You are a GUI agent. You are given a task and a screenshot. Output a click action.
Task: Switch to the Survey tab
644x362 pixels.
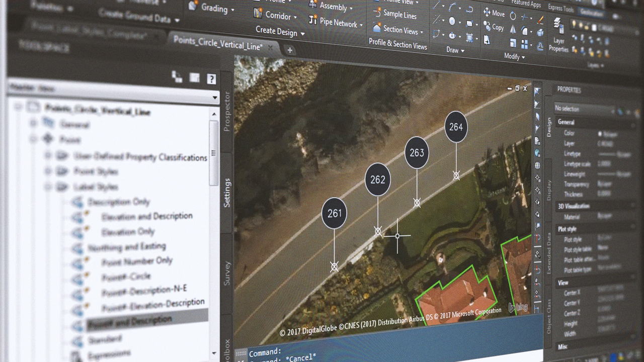click(227, 273)
